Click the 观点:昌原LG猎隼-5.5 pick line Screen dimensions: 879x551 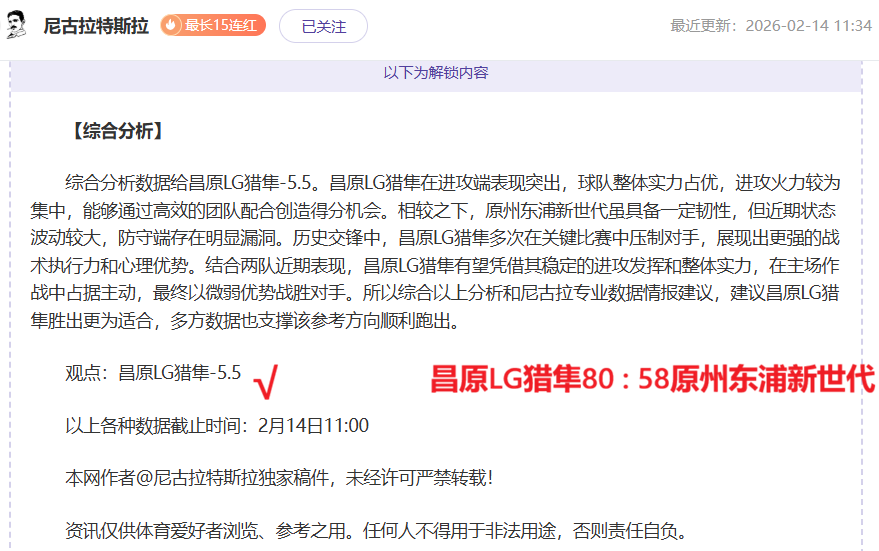(153, 373)
